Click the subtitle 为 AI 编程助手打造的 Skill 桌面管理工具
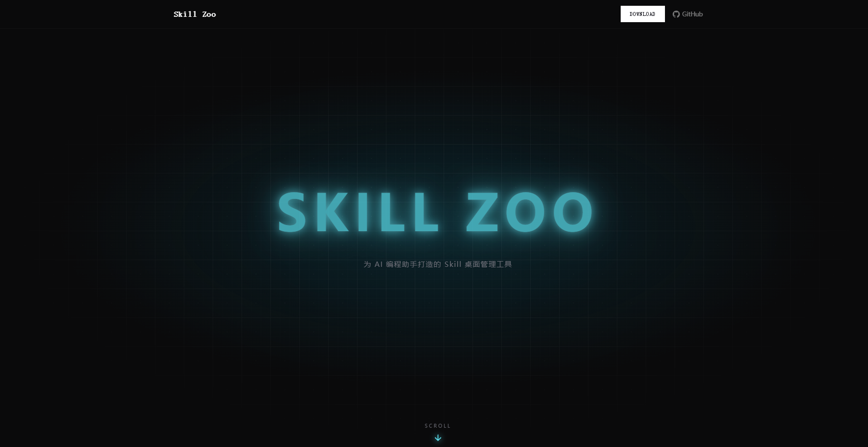This screenshot has height=447, width=868. tap(438, 264)
